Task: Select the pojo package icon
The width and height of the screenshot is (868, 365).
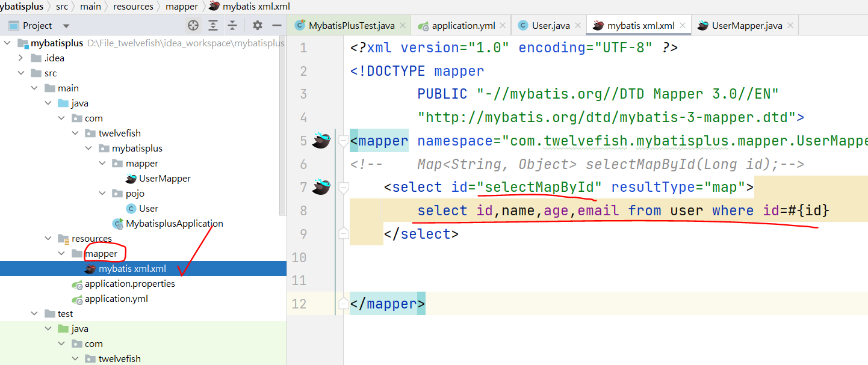Action: (117, 194)
